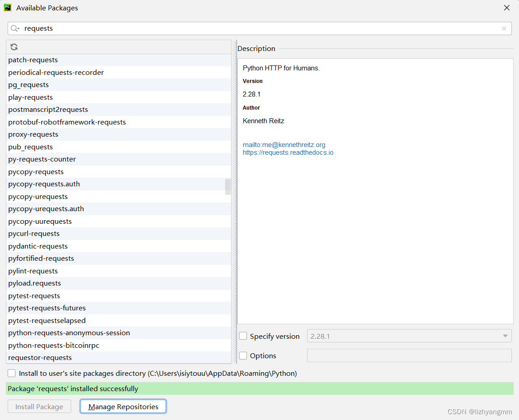Click the PyCharm icon in title bar
This screenshot has height=420, width=519.
8,8
